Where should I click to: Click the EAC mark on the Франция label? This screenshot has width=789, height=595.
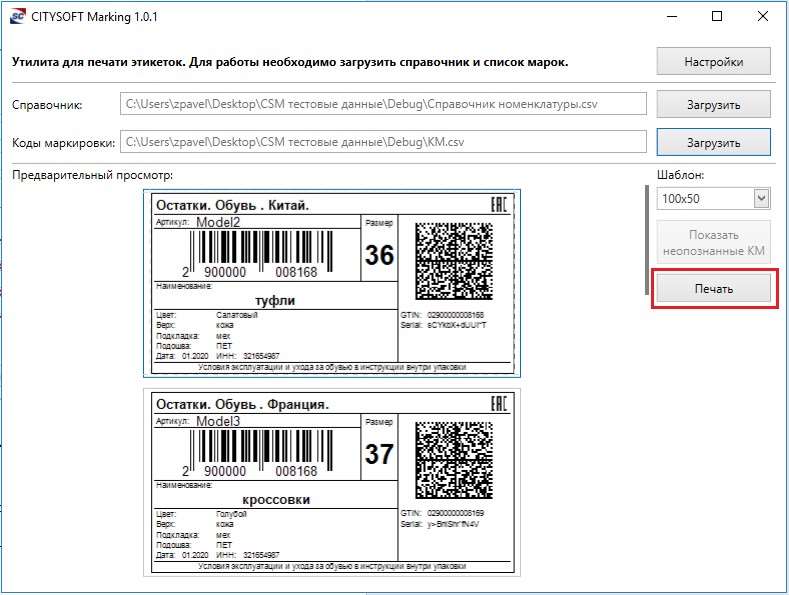coord(499,403)
